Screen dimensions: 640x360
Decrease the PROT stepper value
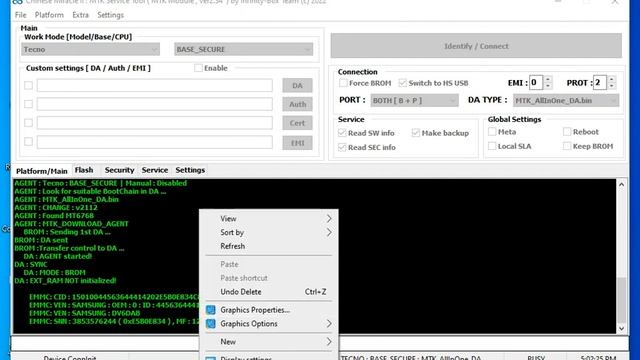611,86
